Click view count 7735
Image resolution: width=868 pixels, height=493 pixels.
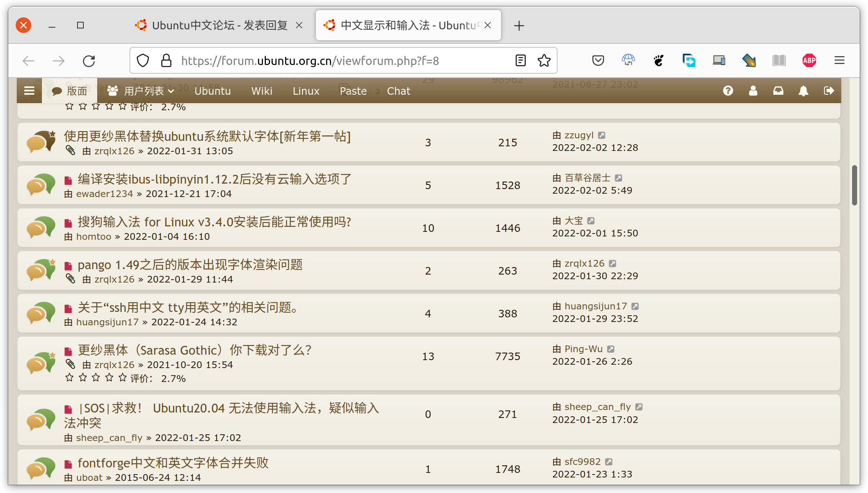click(508, 357)
